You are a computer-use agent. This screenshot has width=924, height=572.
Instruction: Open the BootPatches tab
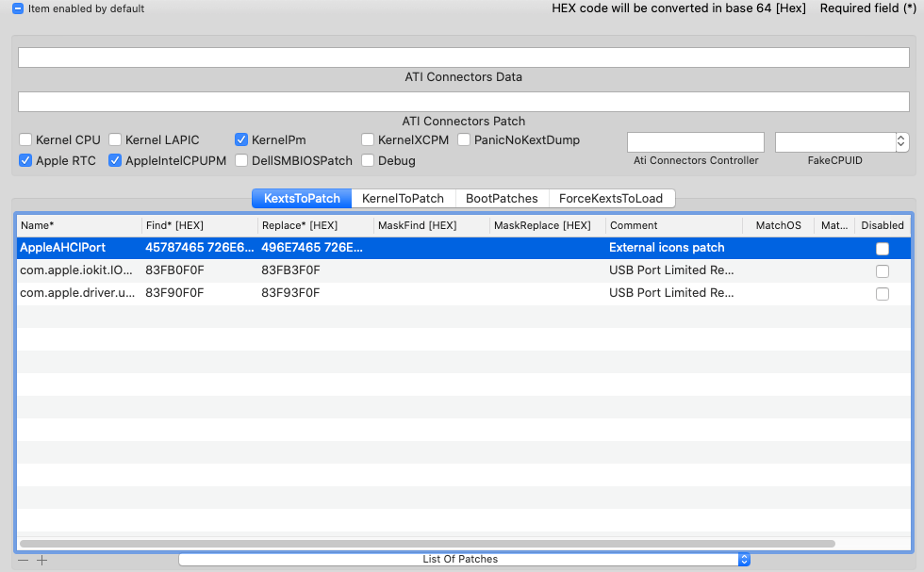tap(502, 198)
